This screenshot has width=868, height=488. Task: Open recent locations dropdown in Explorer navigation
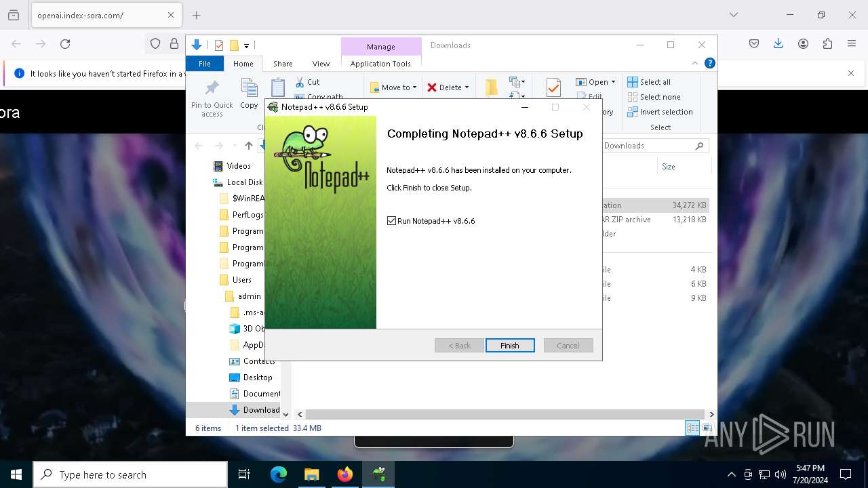click(x=235, y=146)
